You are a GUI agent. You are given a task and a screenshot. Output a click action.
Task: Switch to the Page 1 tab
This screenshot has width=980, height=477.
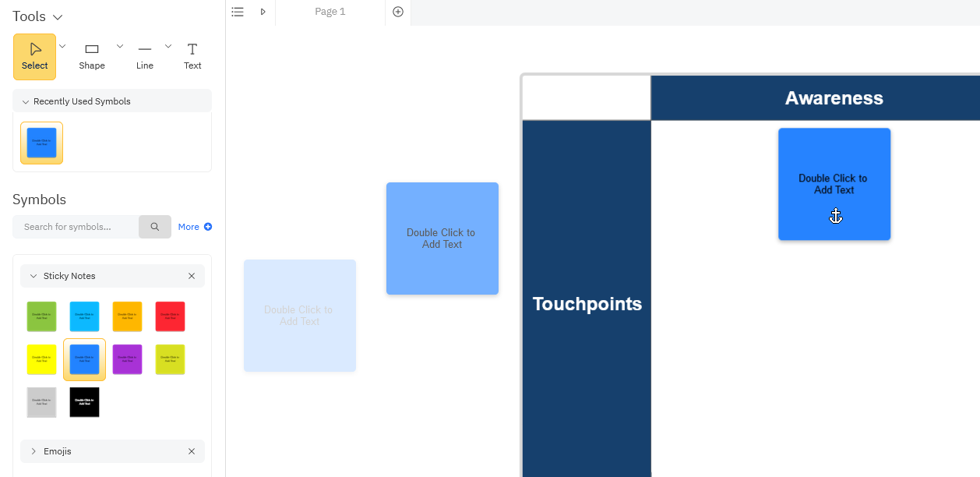pos(330,12)
